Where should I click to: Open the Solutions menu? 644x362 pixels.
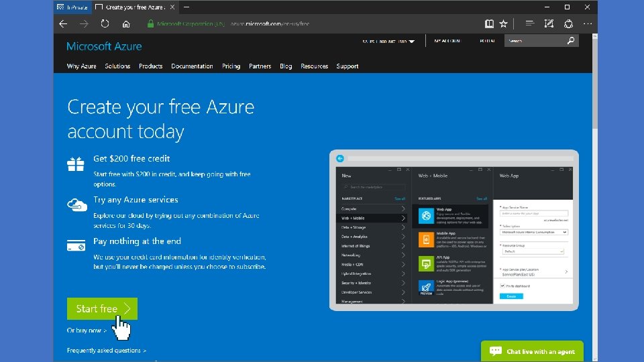tap(117, 66)
